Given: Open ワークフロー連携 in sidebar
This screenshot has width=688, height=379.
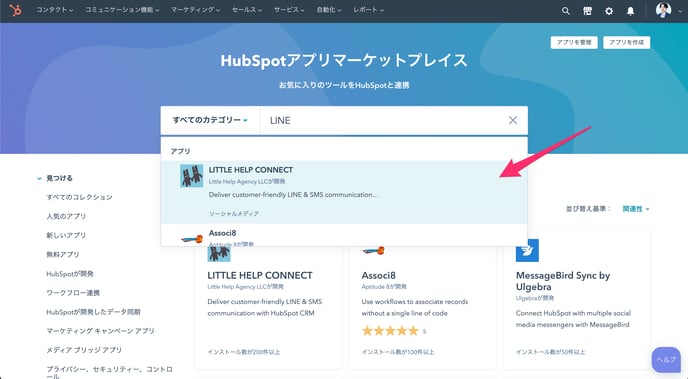Looking at the screenshot, I should point(73,293).
